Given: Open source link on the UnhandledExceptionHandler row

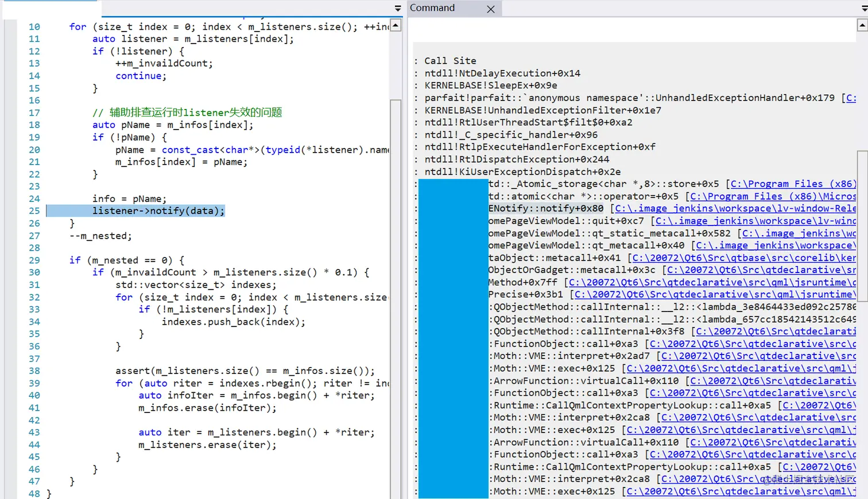Looking at the screenshot, I should point(851,98).
